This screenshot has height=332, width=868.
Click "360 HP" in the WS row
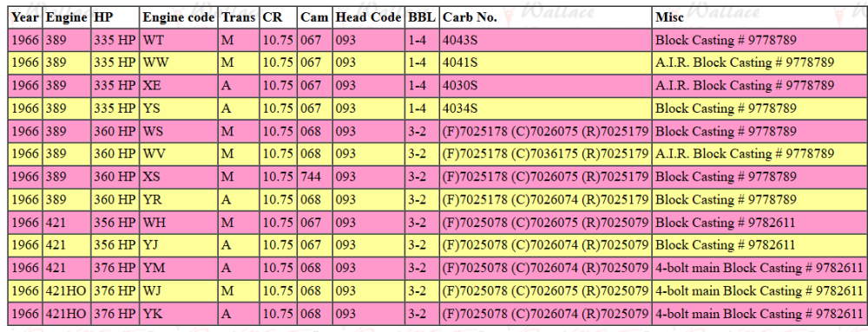pyautogui.click(x=115, y=132)
